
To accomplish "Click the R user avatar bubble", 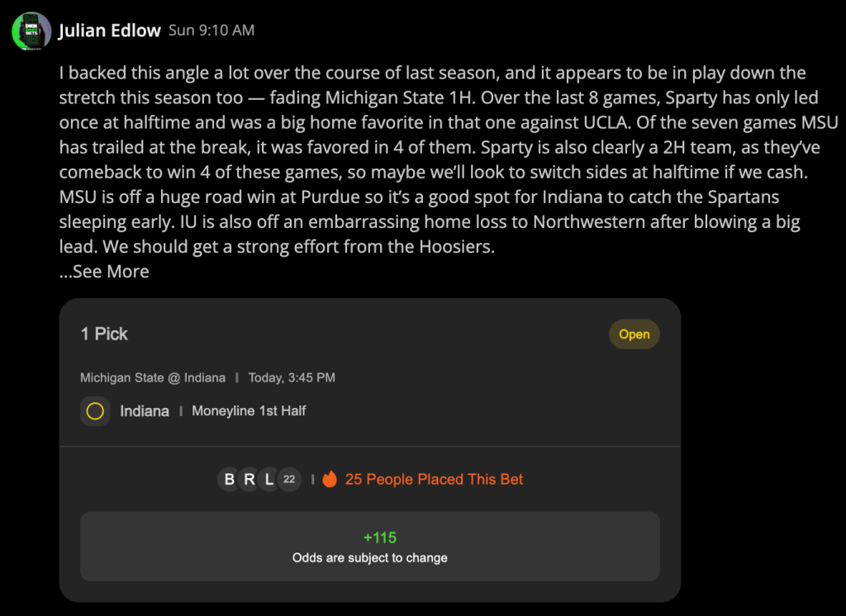I will pos(250,479).
